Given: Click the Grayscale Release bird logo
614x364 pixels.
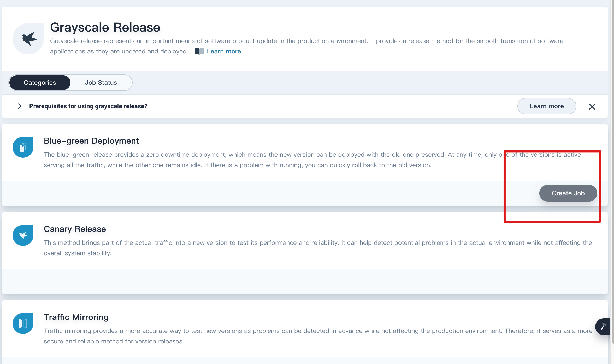Looking at the screenshot, I should pos(28,38).
